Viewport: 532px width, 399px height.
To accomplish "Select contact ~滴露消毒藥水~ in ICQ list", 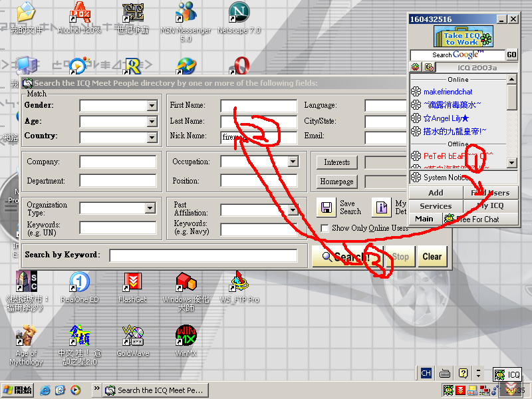I will (x=452, y=105).
